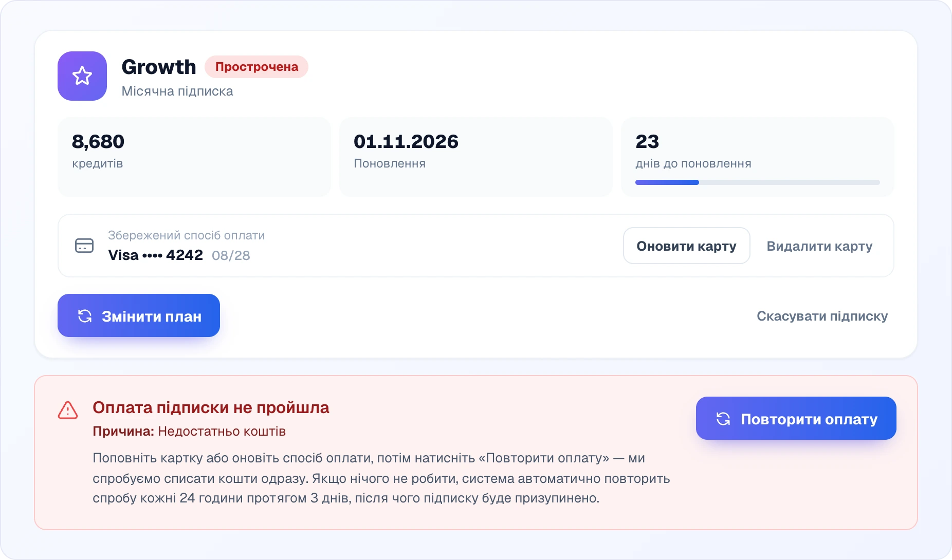
Task: Click «Visa •••• 4242» card number
Action: tap(155, 255)
